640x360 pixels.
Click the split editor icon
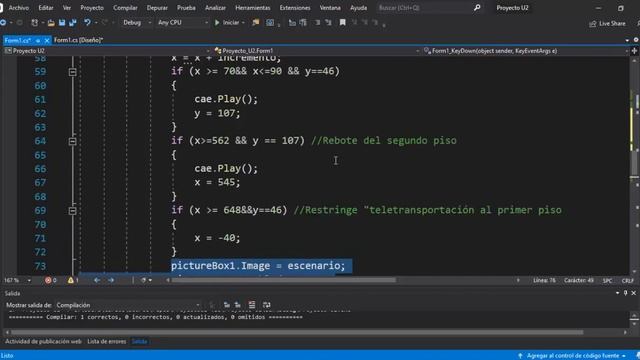[634, 51]
